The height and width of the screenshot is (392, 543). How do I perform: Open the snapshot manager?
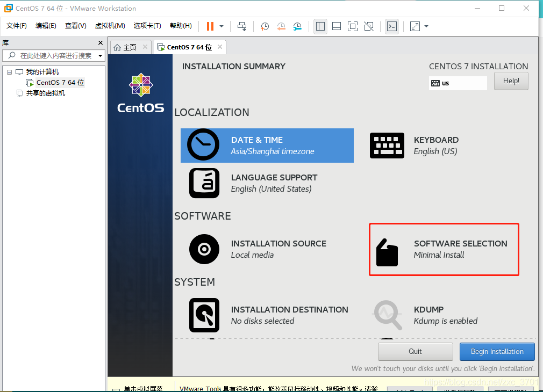click(x=297, y=26)
